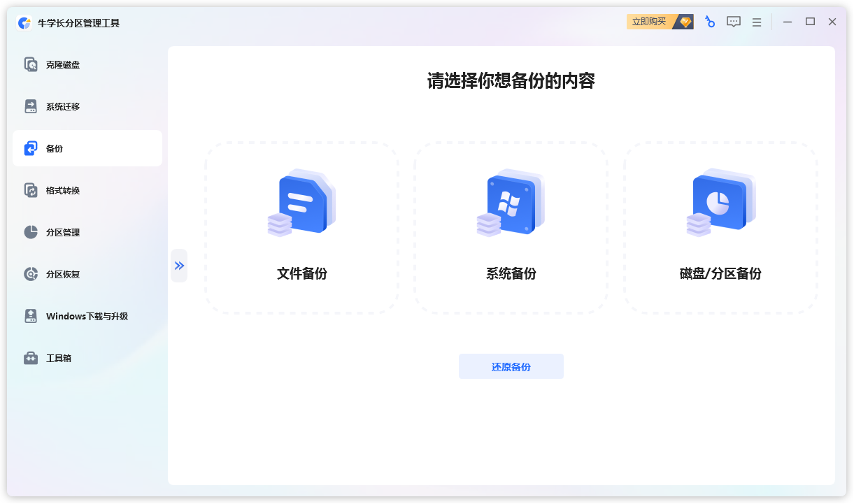Screen dimensions: 854x504
Task: Open the feedback chat bubble icon
Action: 733,22
